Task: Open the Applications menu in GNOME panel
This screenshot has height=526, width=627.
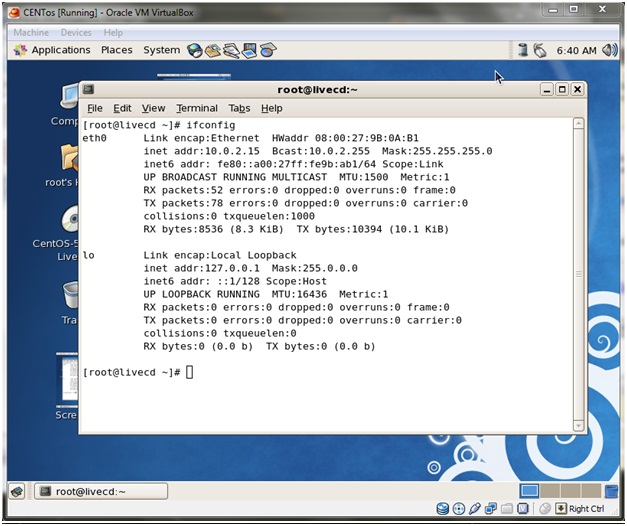Action: (61, 50)
